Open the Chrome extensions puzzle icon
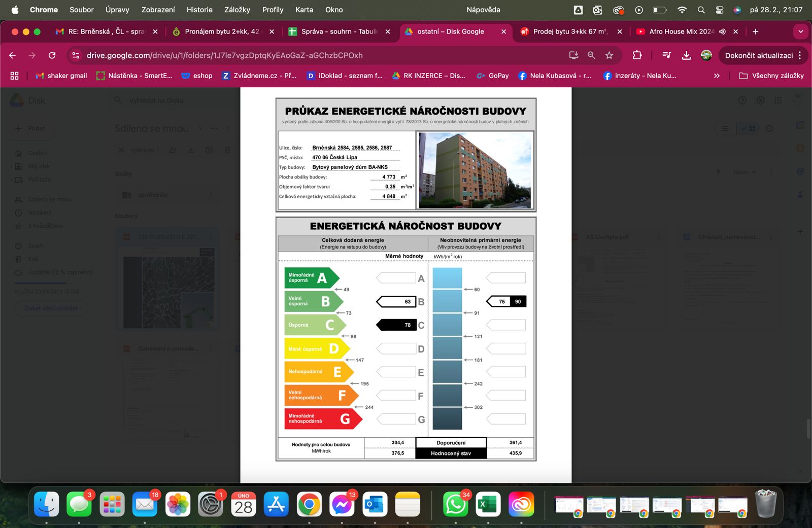The width and height of the screenshot is (812, 528). pyautogui.click(x=637, y=55)
